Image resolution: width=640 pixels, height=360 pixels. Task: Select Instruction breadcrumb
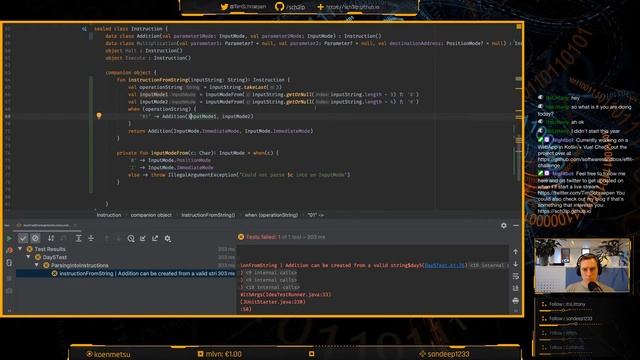(109, 215)
